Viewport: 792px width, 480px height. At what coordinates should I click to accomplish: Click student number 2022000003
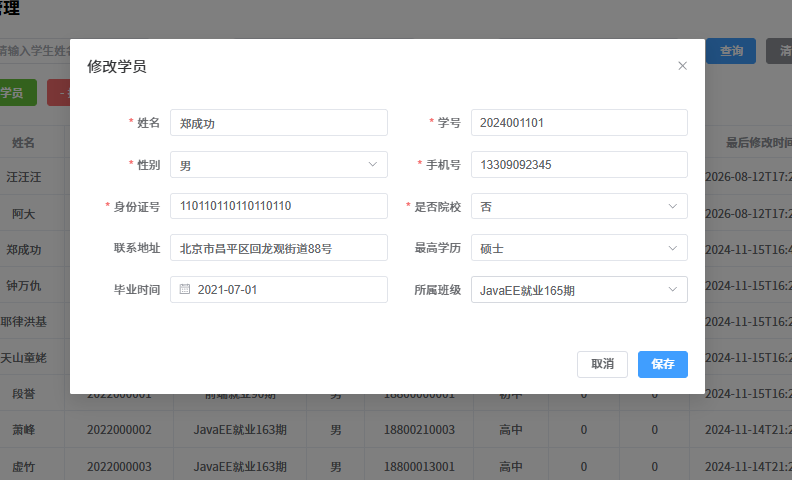point(119,466)
